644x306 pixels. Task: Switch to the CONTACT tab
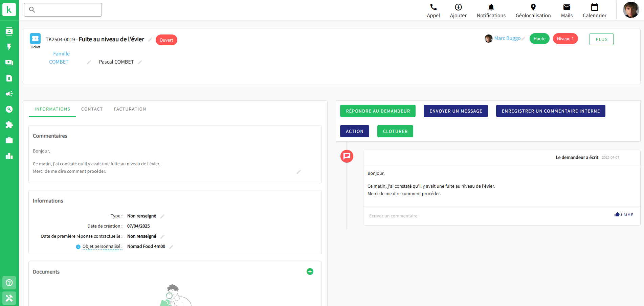coord(92,109)
